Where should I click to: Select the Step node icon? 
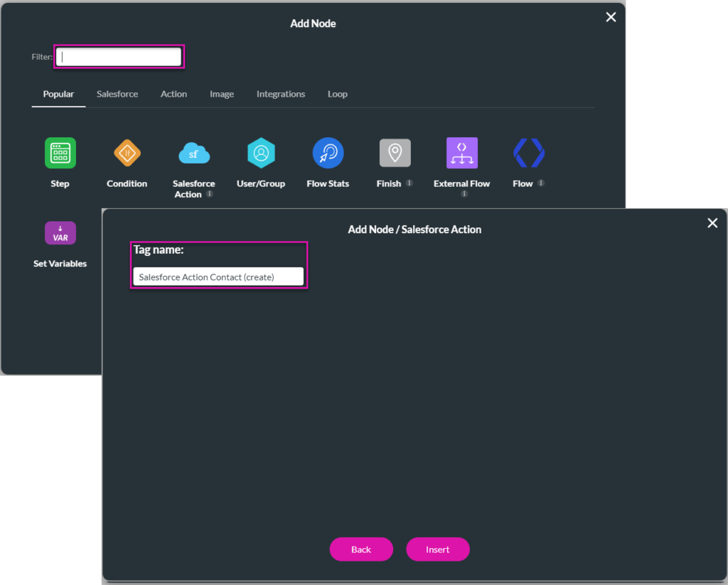click(x=60, y=153)
